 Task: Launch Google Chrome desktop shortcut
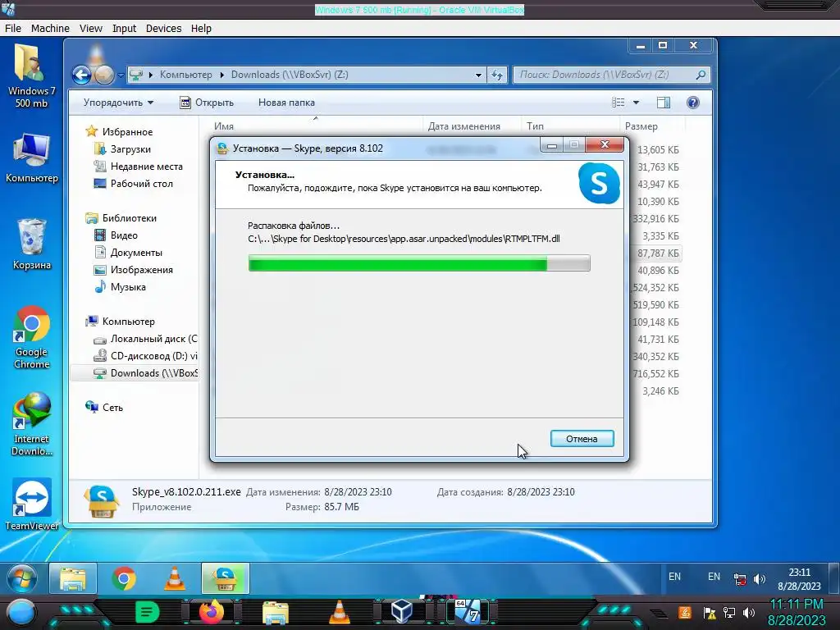click(32, 337)
